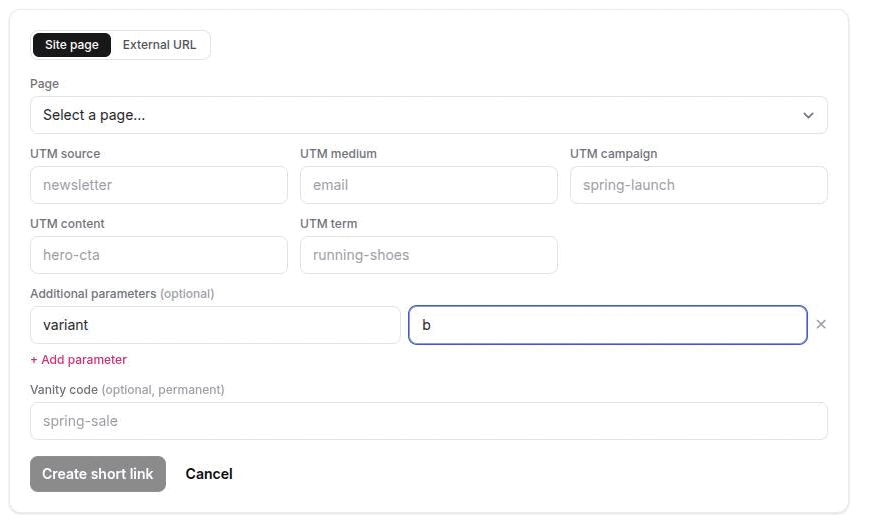Click the UTM source input field
This screenshot has width=880, height=530.
coord(159,185)
